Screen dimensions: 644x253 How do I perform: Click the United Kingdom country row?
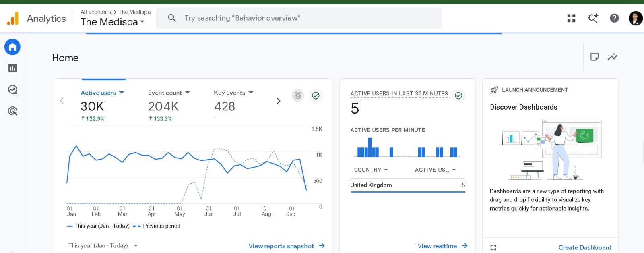pos(408,185)
